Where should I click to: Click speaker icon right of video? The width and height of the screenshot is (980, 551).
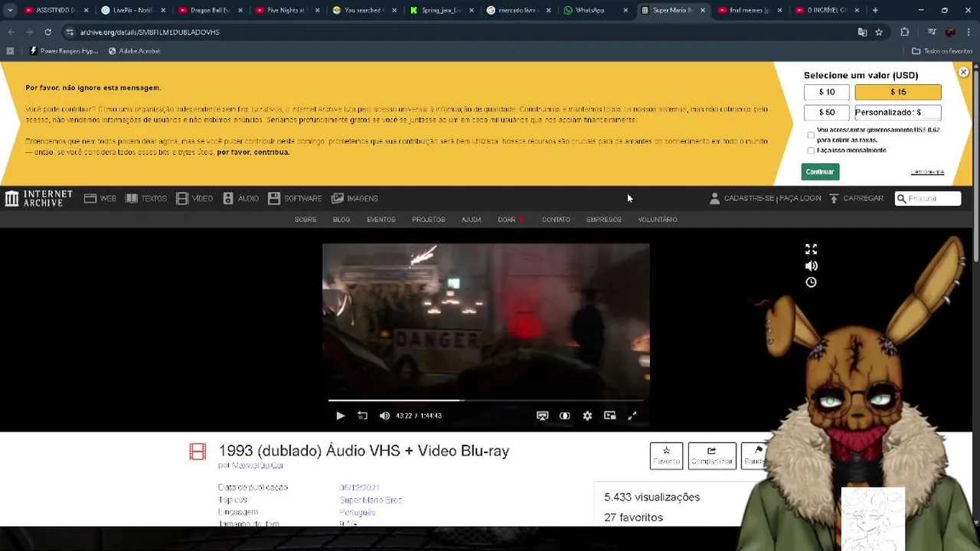tap(811, 266)
